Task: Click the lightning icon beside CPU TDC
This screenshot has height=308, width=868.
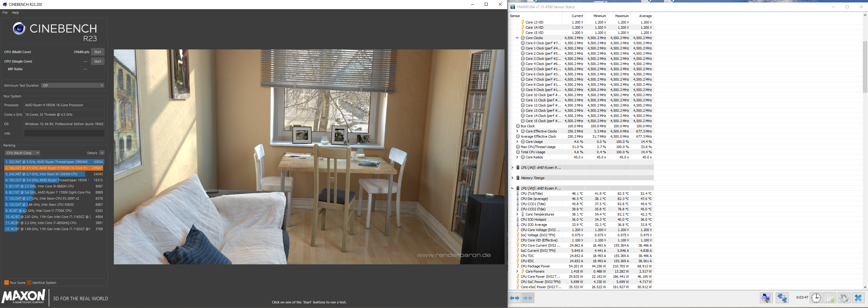Action: pyautogui.click(x=518, y=256)
